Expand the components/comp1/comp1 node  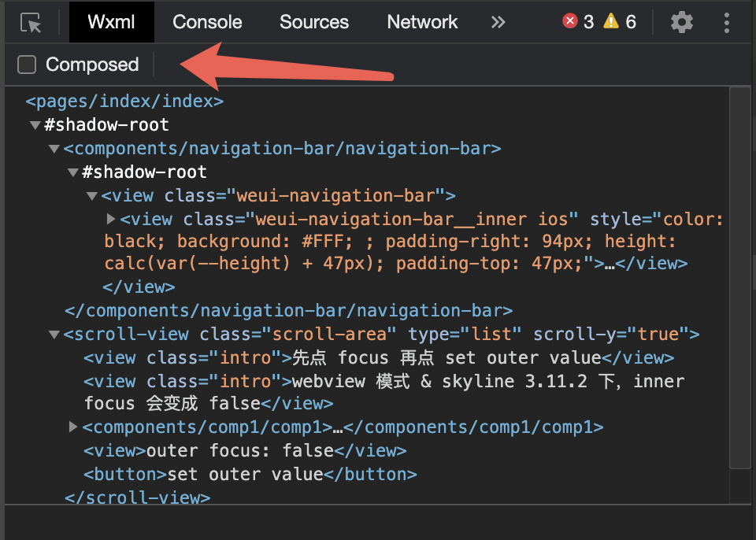click(x=72, y=427)
